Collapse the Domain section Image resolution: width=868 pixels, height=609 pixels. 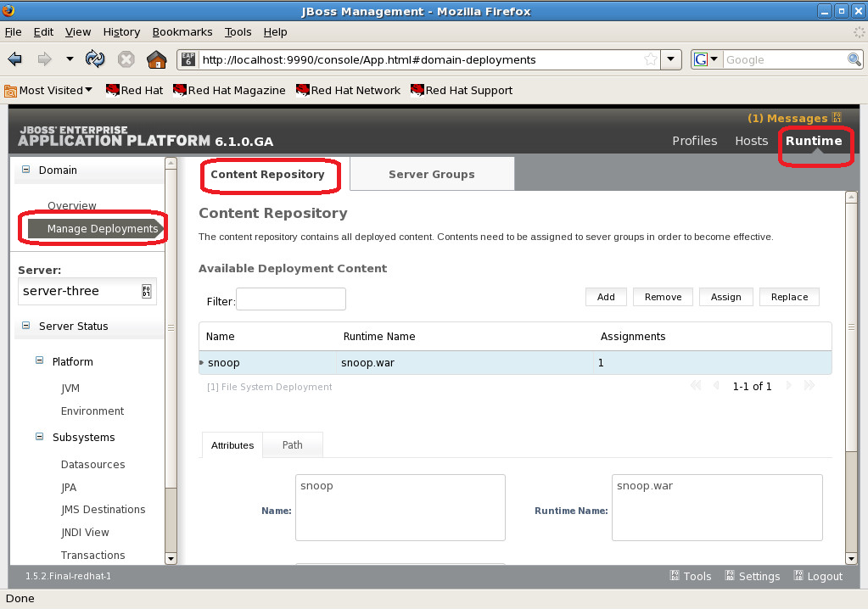click(25, 170)
